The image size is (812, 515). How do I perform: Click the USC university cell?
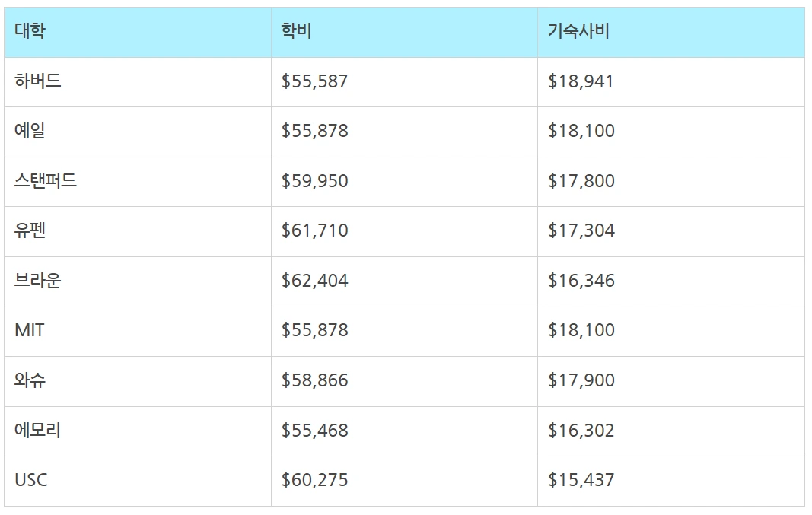coord(30,480)
